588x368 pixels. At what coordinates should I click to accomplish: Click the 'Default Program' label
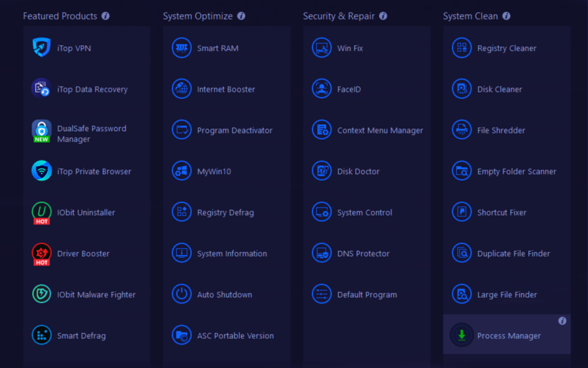pos(367,295)
